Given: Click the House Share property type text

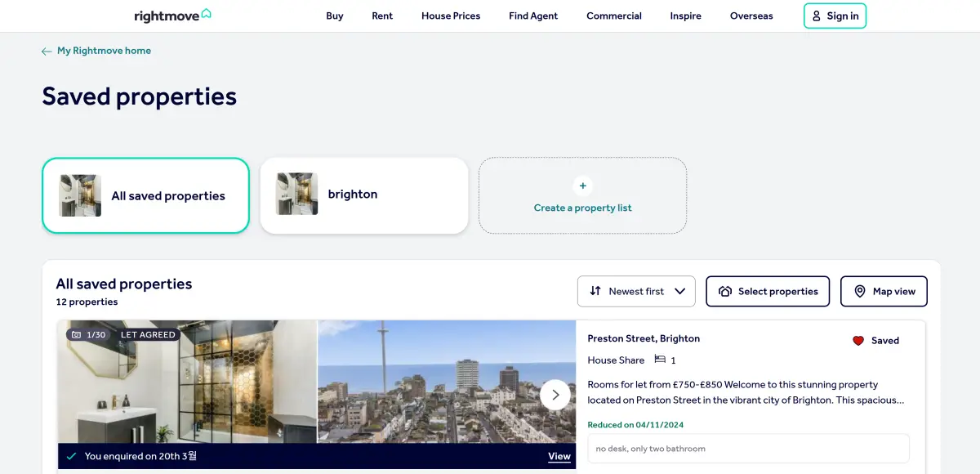Looking at the screenshot, I should [616, 360].
